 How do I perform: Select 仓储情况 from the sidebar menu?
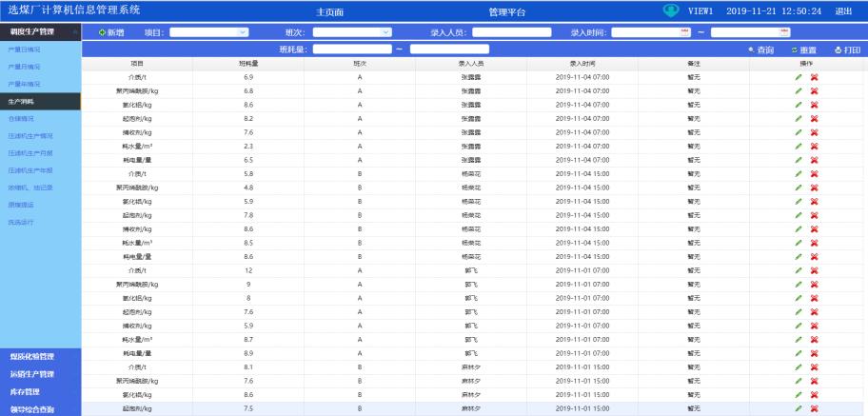click(x=22, y=119)
